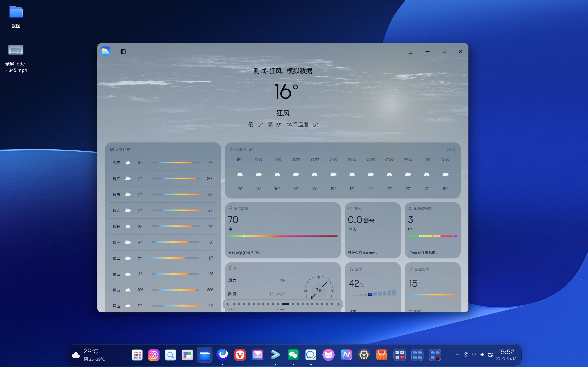This screenshot has height=367, width=588.
Task: Click the AQI gradient bar marker
Action: pyautogui.click(x=244, y=236)
